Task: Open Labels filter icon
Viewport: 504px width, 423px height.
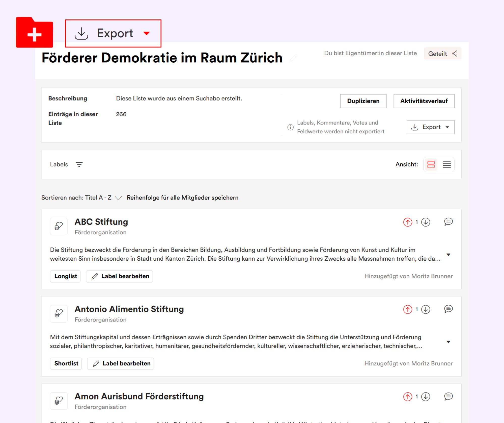Action: (x=79, y=164)
